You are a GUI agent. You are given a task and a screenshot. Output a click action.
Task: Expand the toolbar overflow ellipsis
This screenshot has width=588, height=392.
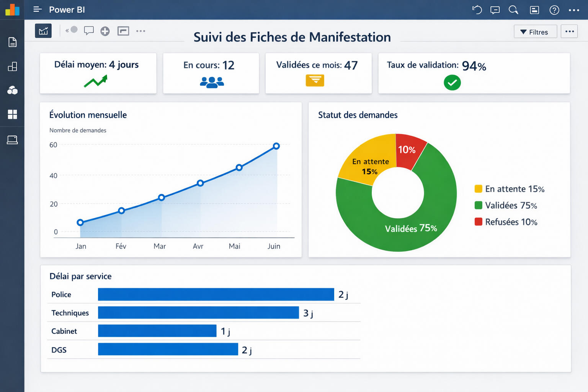tap(140, 31)
